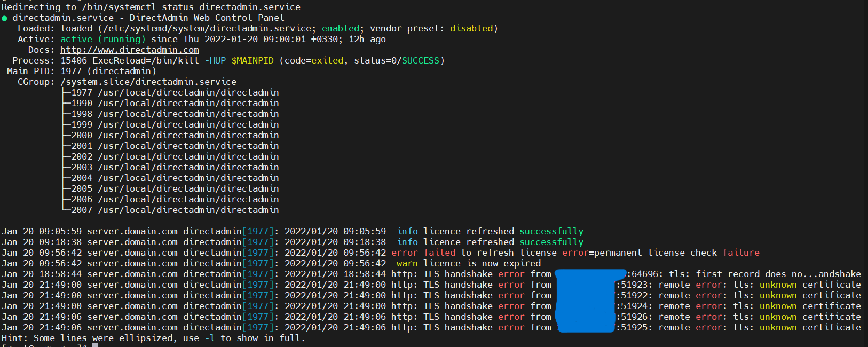Viewport: 868px width, 347px height.
Task: Click 'disabled' in the vendor preset text
Action: (x=471, y=28)
